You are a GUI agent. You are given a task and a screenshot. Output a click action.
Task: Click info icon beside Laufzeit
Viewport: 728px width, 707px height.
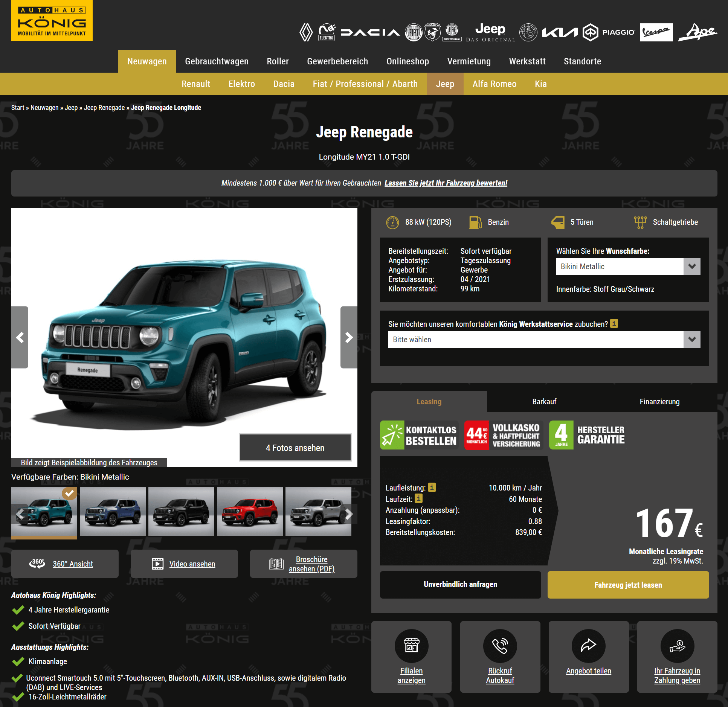tap(418, 498)
